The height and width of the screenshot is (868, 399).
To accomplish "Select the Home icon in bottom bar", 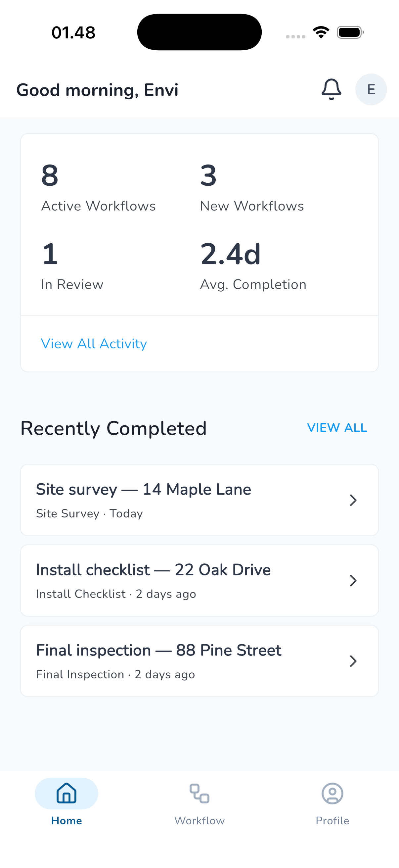I will point(66,793).
